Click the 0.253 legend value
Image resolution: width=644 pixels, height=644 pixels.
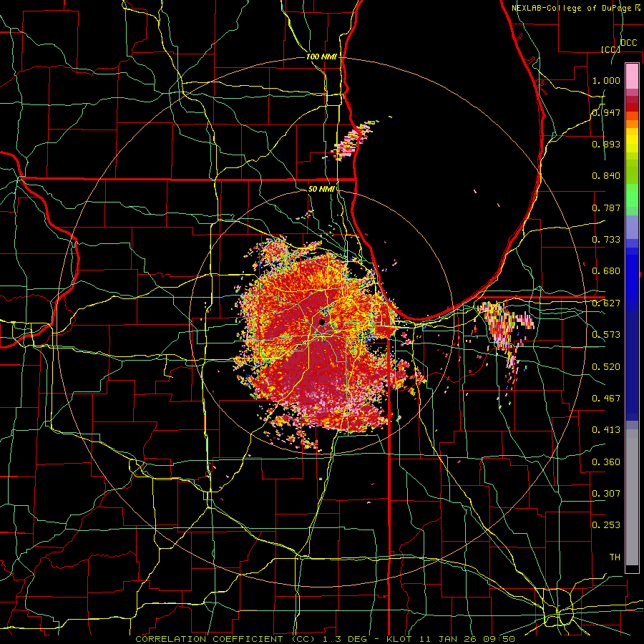coord(606,525)
